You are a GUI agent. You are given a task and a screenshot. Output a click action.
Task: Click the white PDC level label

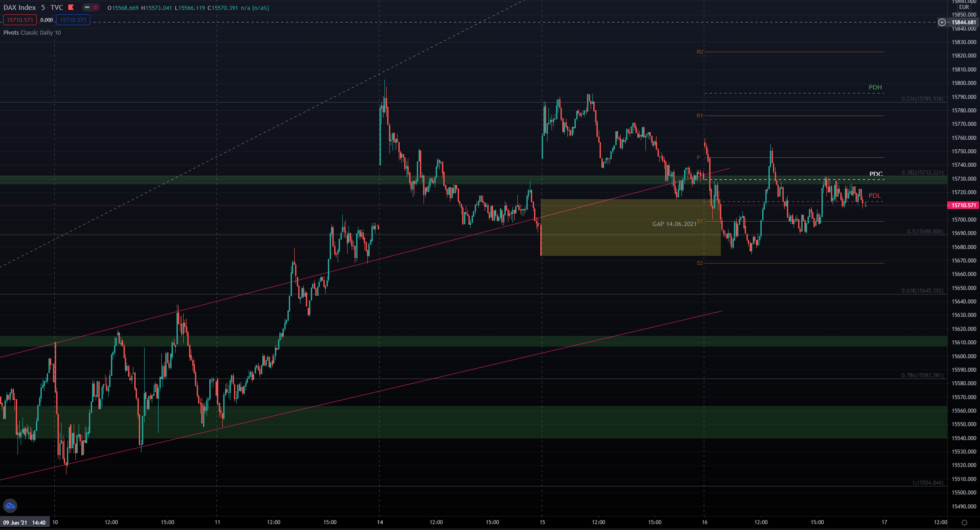[x=876, y=174]
